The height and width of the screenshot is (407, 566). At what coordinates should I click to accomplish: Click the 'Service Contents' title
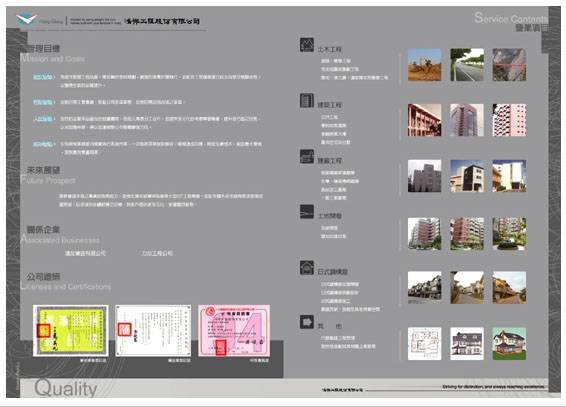511,18
